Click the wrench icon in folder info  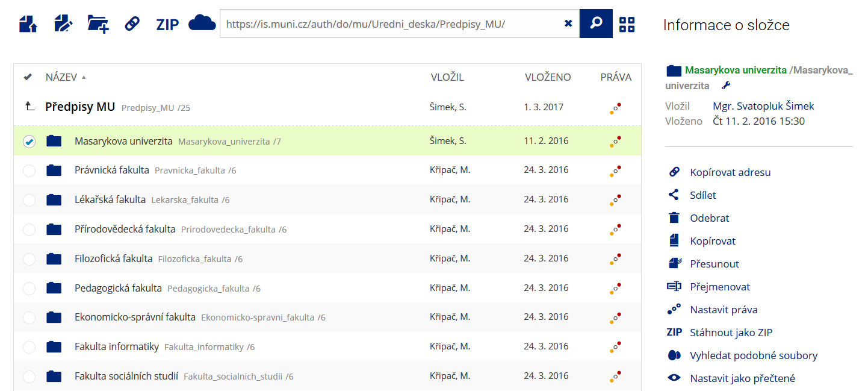(726, 86)
